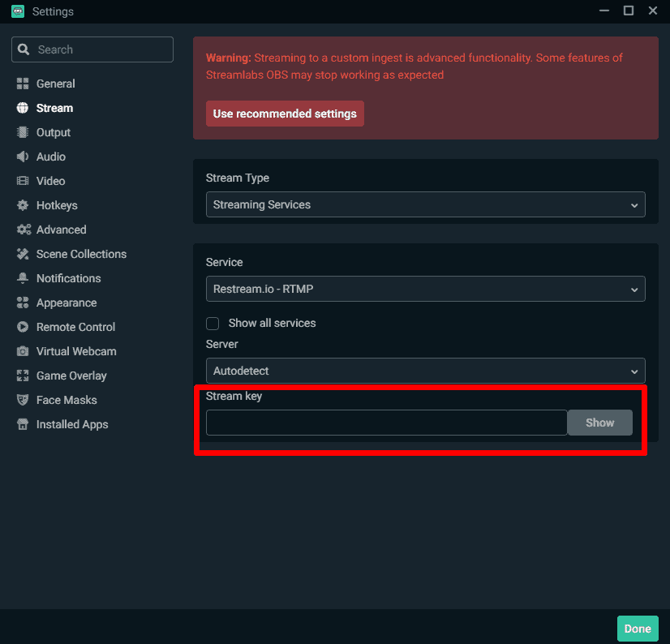Click the Stream key input field
This screenshot has width=670, height=644.
pyautogui.click(x=387, y=423)
